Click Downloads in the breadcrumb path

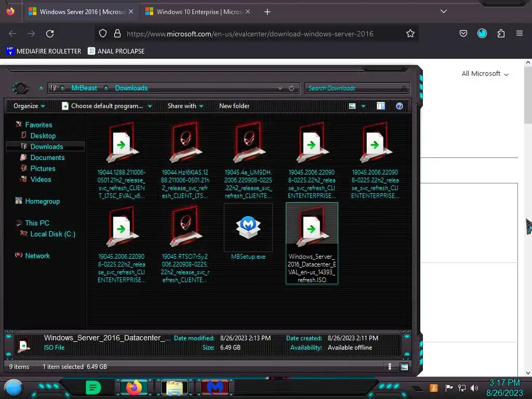pyautogui.click(x=131, y=88)
